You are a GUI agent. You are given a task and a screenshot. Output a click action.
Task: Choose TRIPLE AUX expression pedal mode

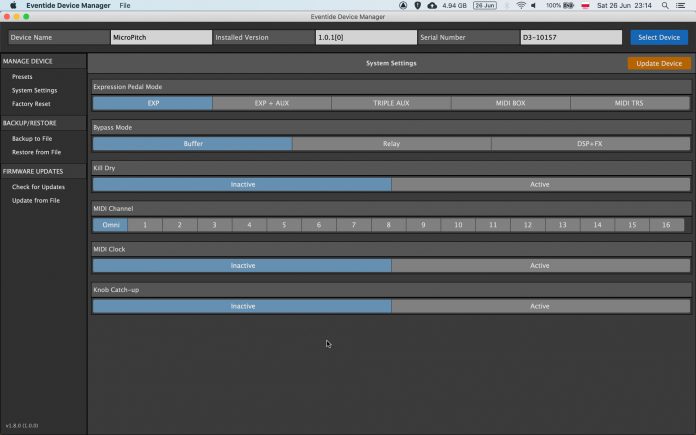click(x=391, y=103)
